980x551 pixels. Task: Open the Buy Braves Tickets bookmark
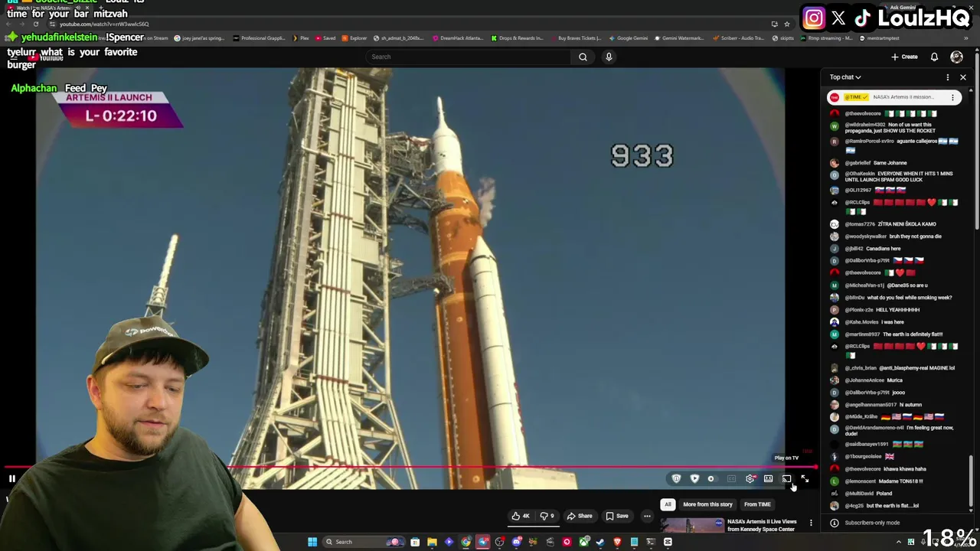(576, 38)
